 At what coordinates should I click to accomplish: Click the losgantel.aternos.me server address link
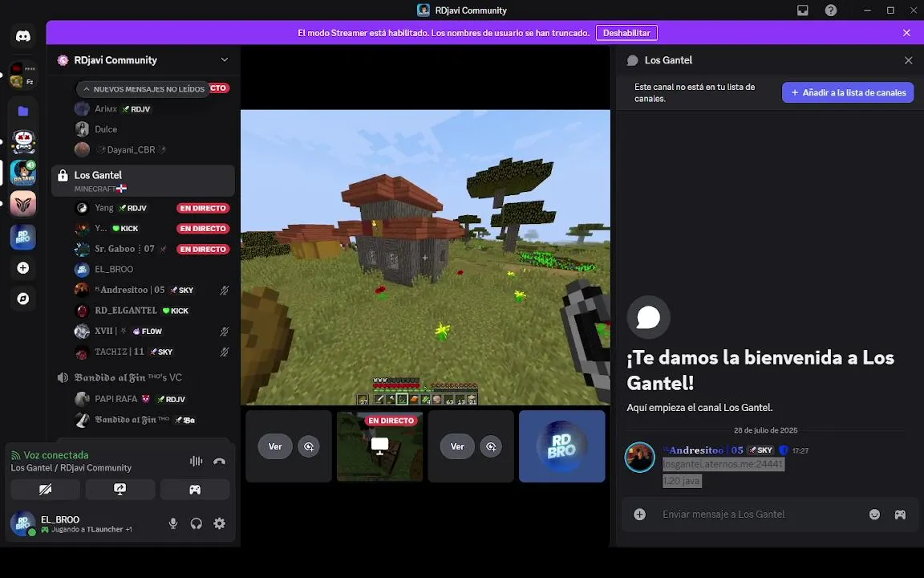[x=723, y=464]
